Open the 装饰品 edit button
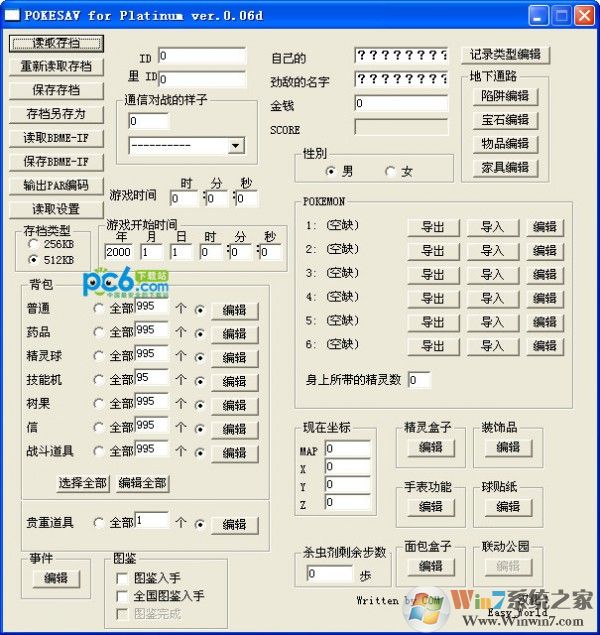 509,447
